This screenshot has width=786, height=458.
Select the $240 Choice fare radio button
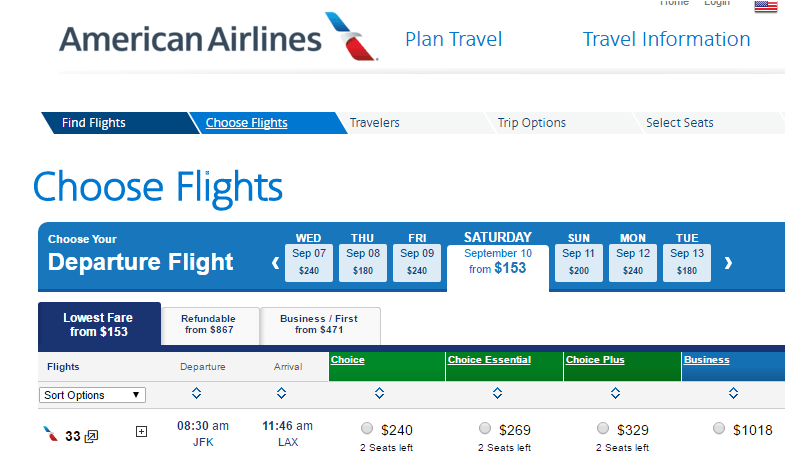367,428
